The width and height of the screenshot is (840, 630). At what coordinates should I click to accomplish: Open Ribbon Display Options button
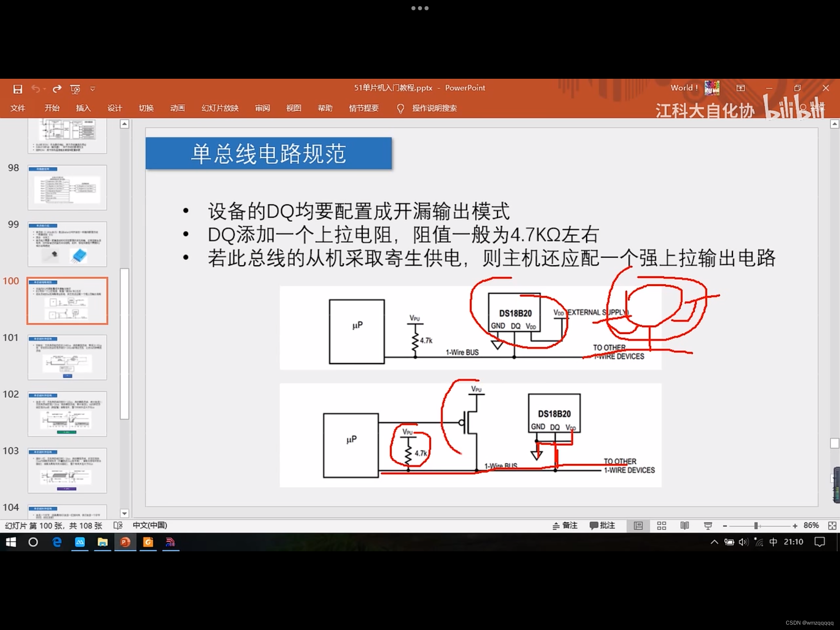pyautogui.click(x=740, y=88)
